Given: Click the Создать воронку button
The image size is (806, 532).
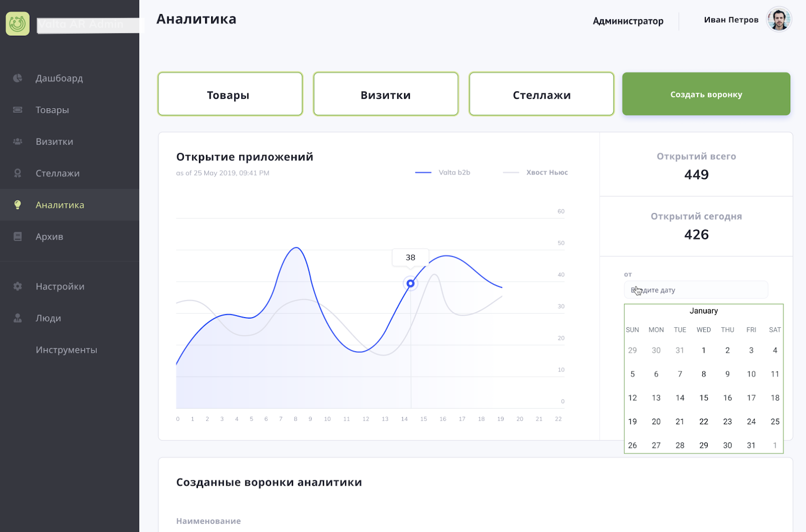Looking at the screenshot, I should [706, 94].
